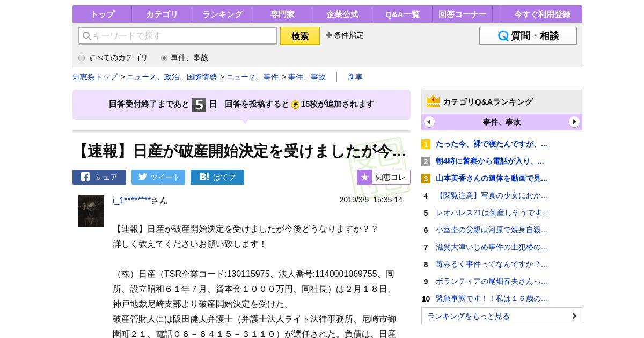The width and height of the screenshot is (644, 338).
Task: Bookmark with はてブ button
Action: click(x=217, y=177)
